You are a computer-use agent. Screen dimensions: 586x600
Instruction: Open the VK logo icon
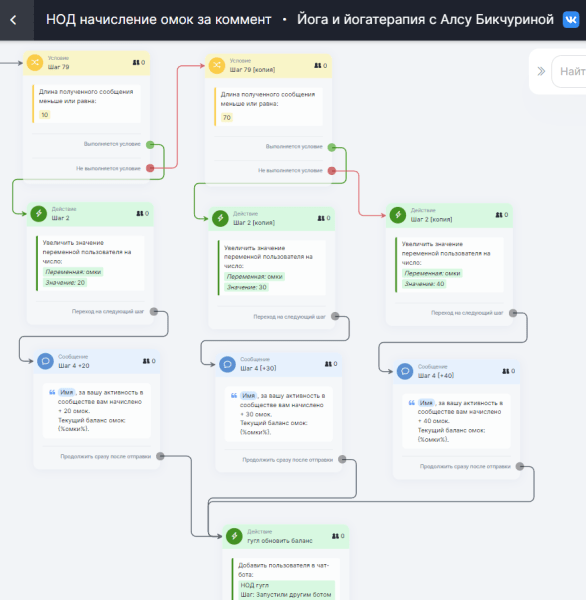click(571, 20)
